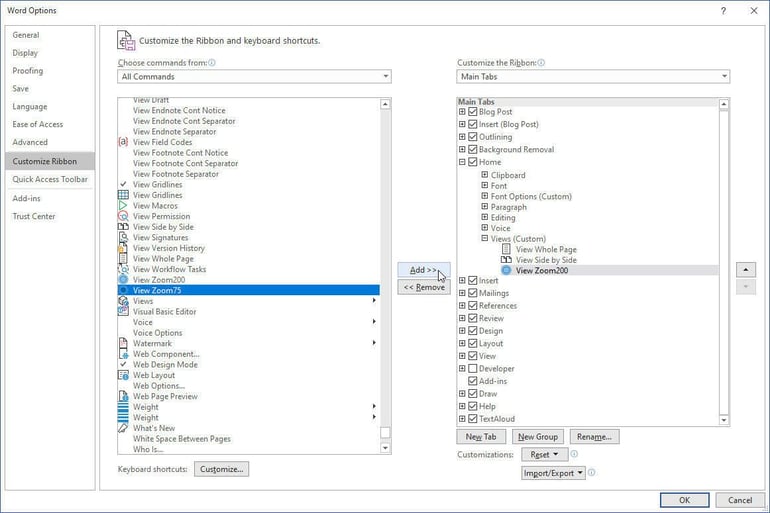The image size is (770, 513).
Task: Expand the Font Options (Custom) group
Action: [484, 195]
